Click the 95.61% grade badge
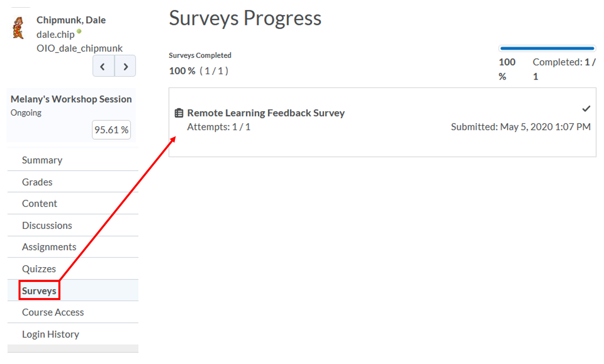This screenshot has height=364, width=604. (x=111, y=130)
